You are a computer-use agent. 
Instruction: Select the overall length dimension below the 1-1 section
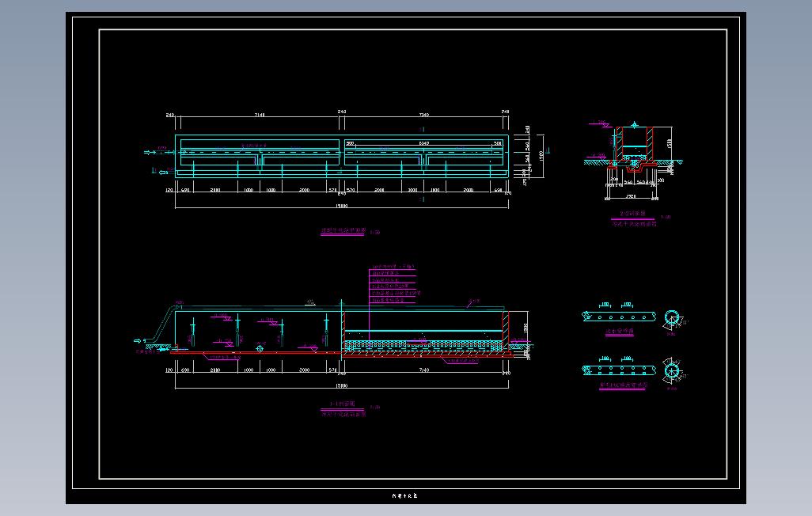(342, 385)
